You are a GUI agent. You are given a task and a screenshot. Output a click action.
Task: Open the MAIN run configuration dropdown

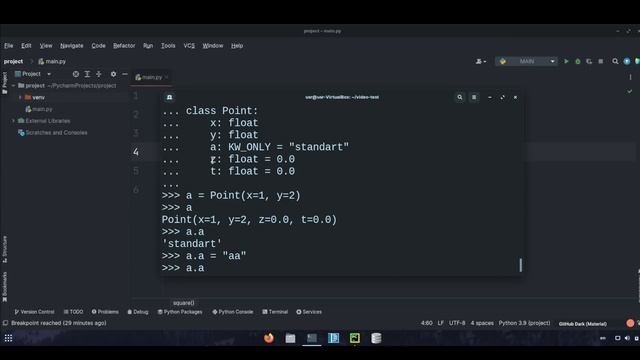click(527, 61)
